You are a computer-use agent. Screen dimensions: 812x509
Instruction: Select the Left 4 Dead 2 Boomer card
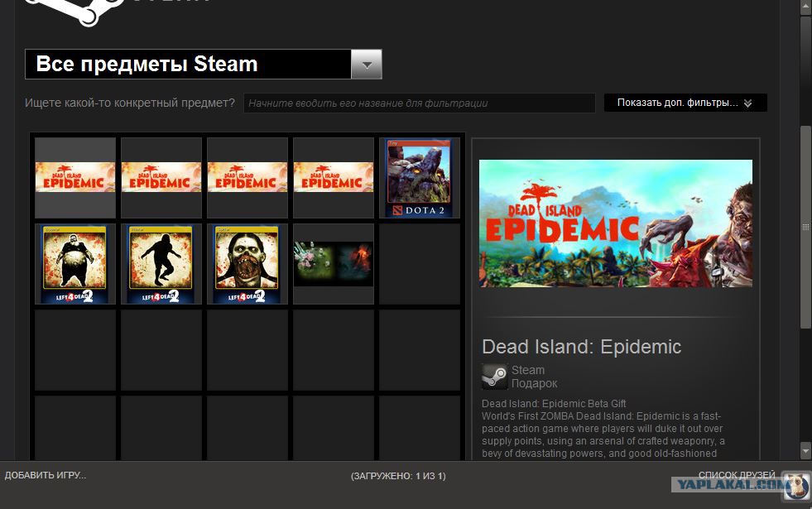(75, 263)
